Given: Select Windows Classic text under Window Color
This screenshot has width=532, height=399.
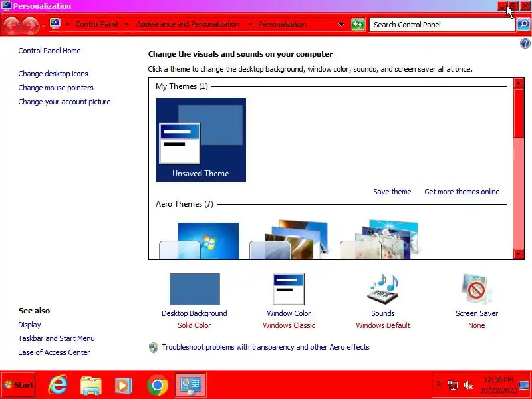Looking at the screenshot, I should pos(289,325).
